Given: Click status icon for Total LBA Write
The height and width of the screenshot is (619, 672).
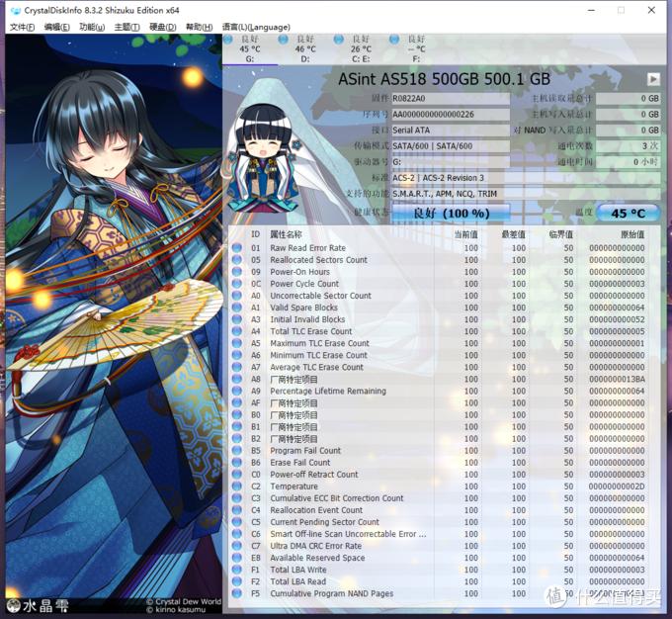Looking at the screenshot, I should click(x=237, y=570).
